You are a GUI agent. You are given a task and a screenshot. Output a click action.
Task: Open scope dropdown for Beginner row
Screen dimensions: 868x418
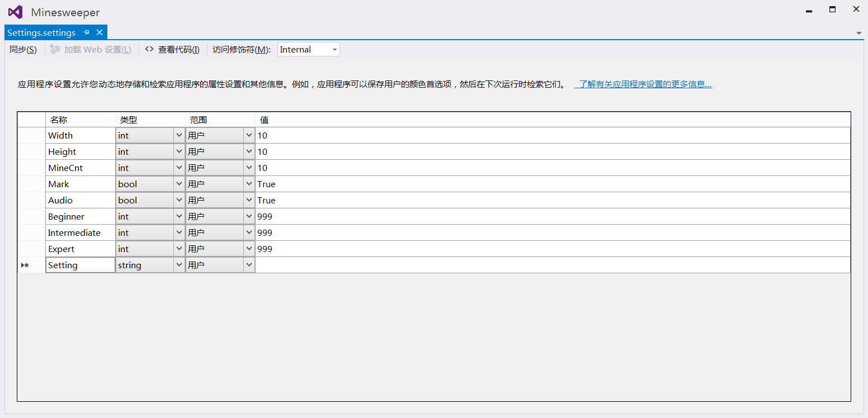point(249,216)
